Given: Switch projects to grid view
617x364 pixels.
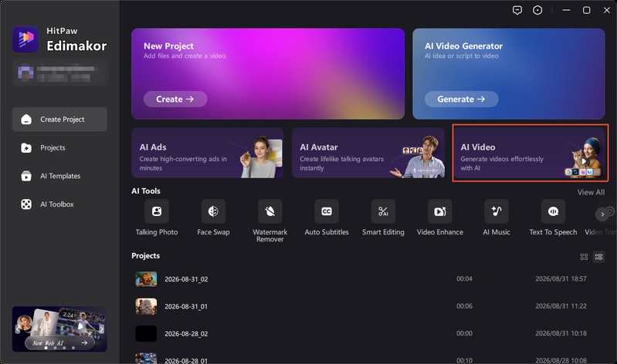Looking at the screenshot, I should tap(584, 257).
